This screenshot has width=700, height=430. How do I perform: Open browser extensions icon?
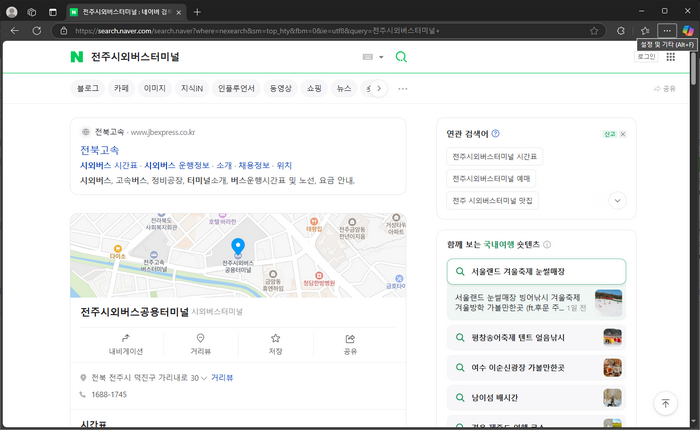[621, 31]
